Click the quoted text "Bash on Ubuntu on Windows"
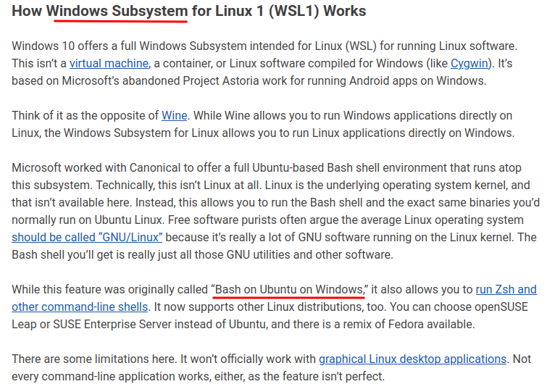The width and height of the screenshot is (547, 392). click(289, 289)
